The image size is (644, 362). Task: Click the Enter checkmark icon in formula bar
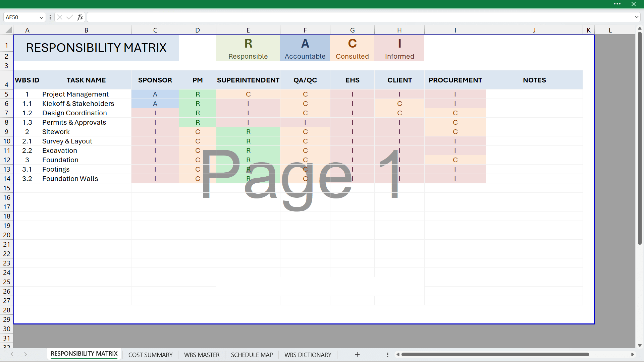click(x=70, y=17)
